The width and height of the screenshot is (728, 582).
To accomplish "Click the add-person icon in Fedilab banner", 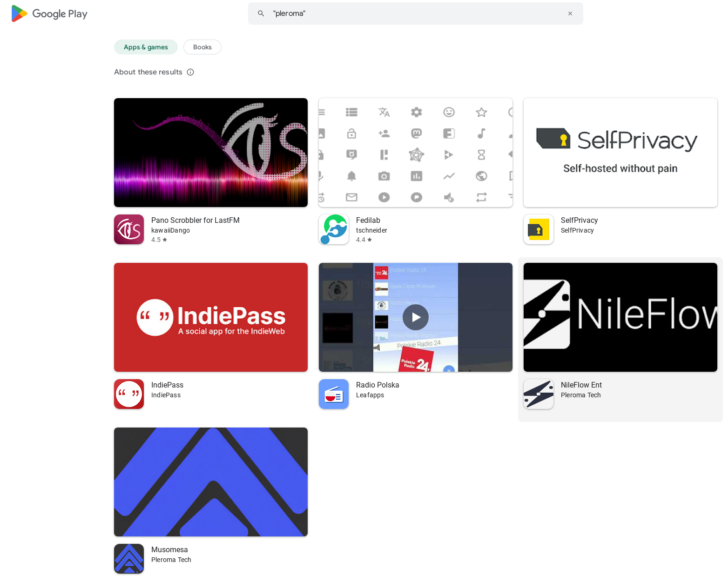I will tap(384, 134).
